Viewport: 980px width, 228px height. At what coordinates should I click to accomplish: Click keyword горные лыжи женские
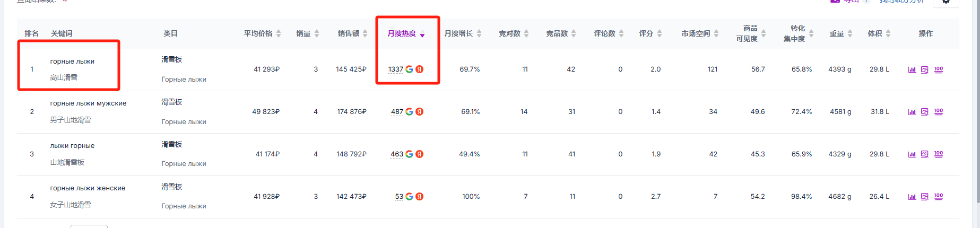88,188
